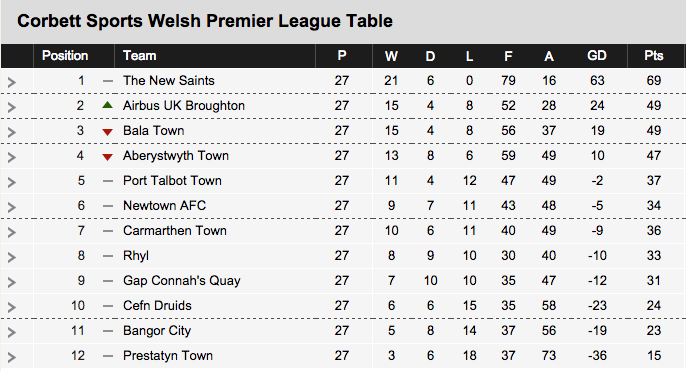The image size is (686, 371).
Task: Open the Newtown AFC team link
Action: (x=164, y=206)
